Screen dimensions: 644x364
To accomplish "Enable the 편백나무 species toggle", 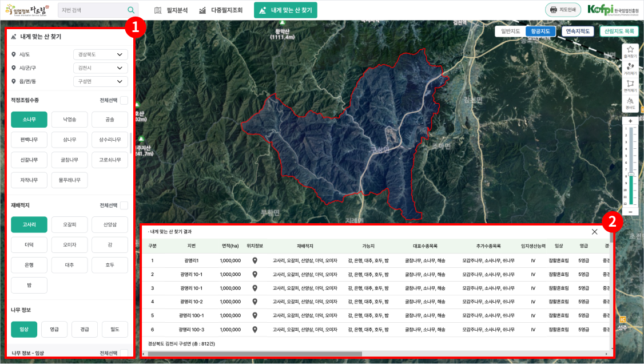I will (29, 140).
